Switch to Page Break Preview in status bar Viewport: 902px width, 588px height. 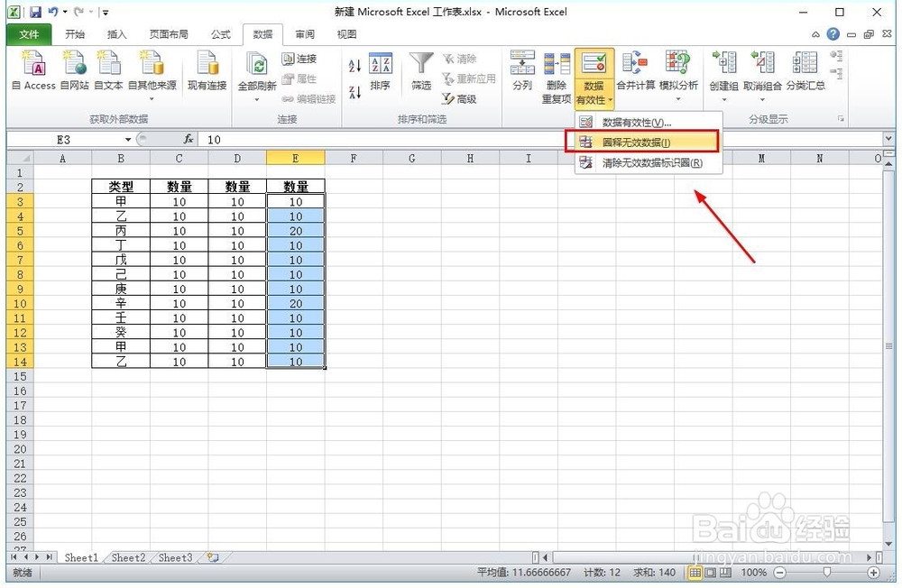point(725,573)
